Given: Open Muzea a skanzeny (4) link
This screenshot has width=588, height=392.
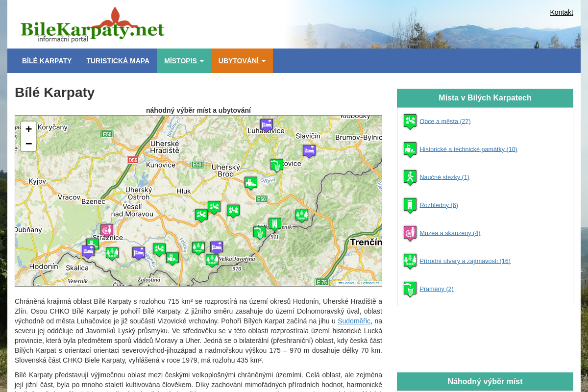Looking at the screenshot, I should point(450,233).
